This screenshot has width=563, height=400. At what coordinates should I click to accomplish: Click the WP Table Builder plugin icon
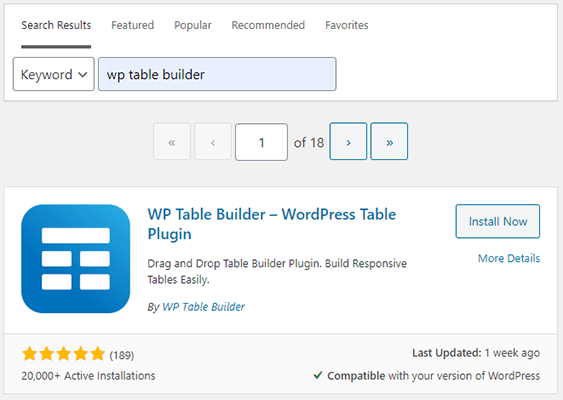pos(76,259)
